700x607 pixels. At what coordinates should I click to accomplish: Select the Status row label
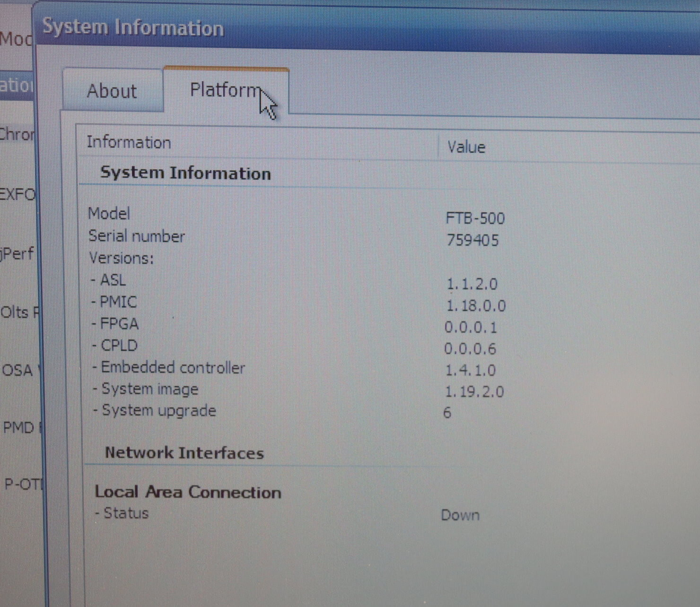click(122, 513)
